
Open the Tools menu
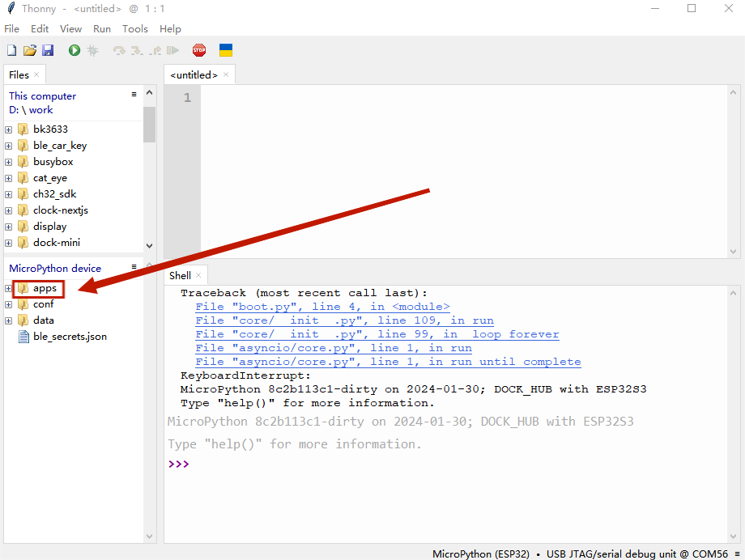pyautogui.click(x=135, y=28)
